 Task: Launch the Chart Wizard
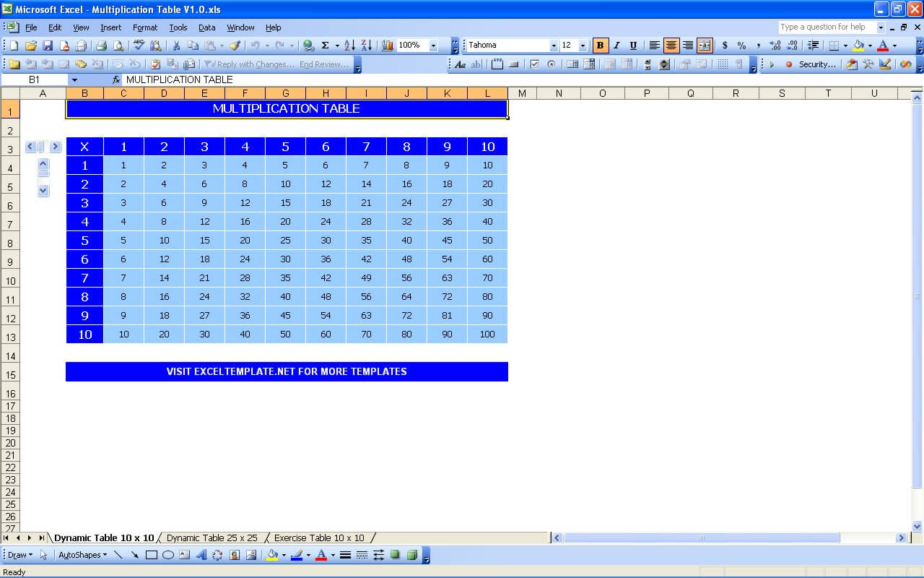pos(388,46)
